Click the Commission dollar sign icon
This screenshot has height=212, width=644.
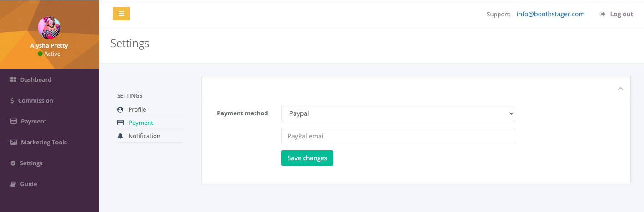coord(12,100)
